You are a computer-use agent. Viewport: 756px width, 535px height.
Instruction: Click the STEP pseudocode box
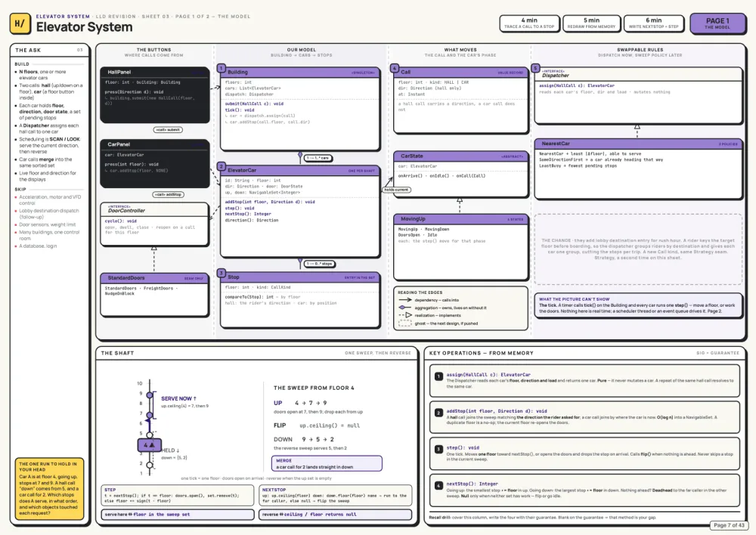click(x=178, y=496)
